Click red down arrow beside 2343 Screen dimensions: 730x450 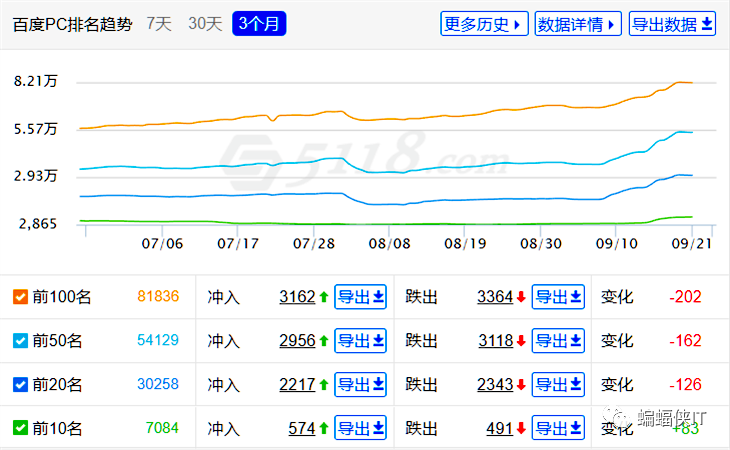tap(521, 384)
